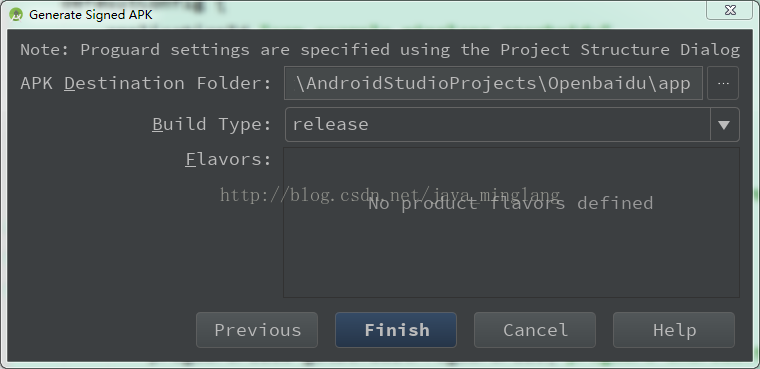
Task: Open folder browser with the ellipsis button
Action: (723, 83)
